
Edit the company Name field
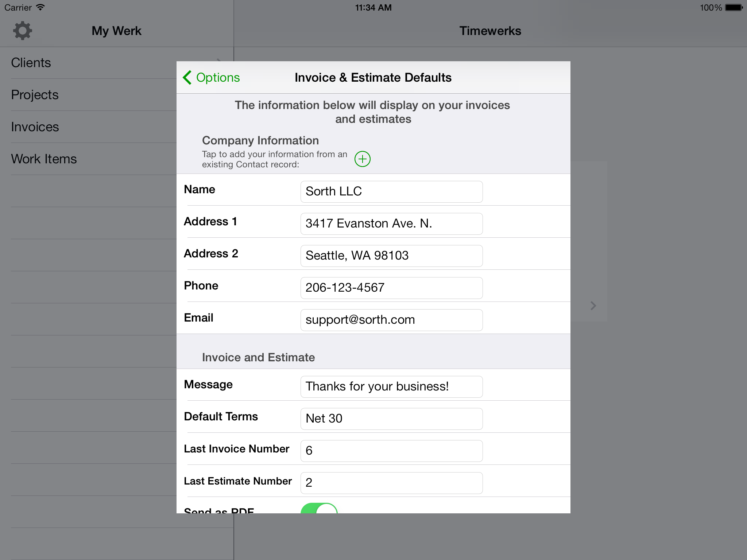coord(391,191)
